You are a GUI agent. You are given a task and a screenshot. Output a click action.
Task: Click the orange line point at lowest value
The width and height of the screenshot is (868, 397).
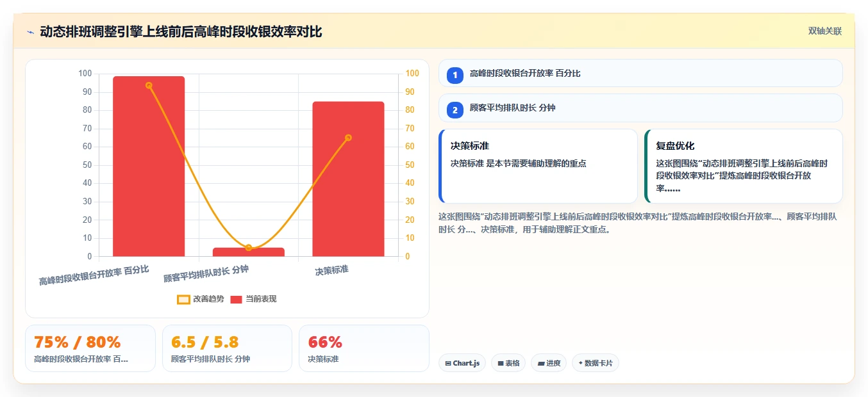(x=249, y=248)
